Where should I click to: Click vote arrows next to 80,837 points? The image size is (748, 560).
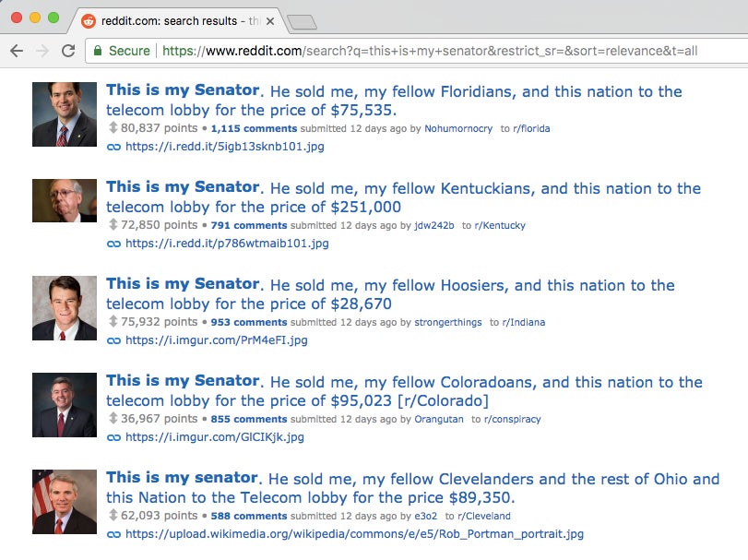113,127
